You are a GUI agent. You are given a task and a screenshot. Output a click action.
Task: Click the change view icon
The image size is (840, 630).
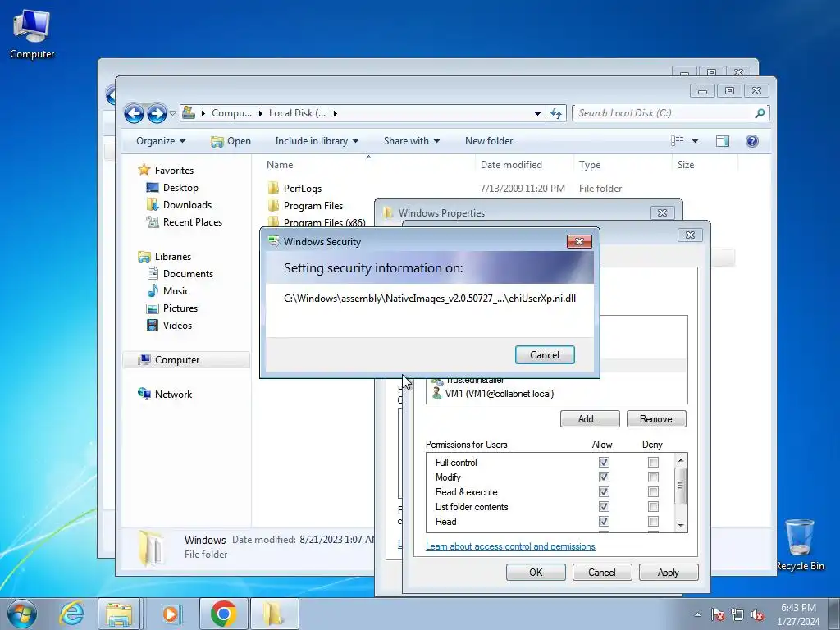click(677, 141)
